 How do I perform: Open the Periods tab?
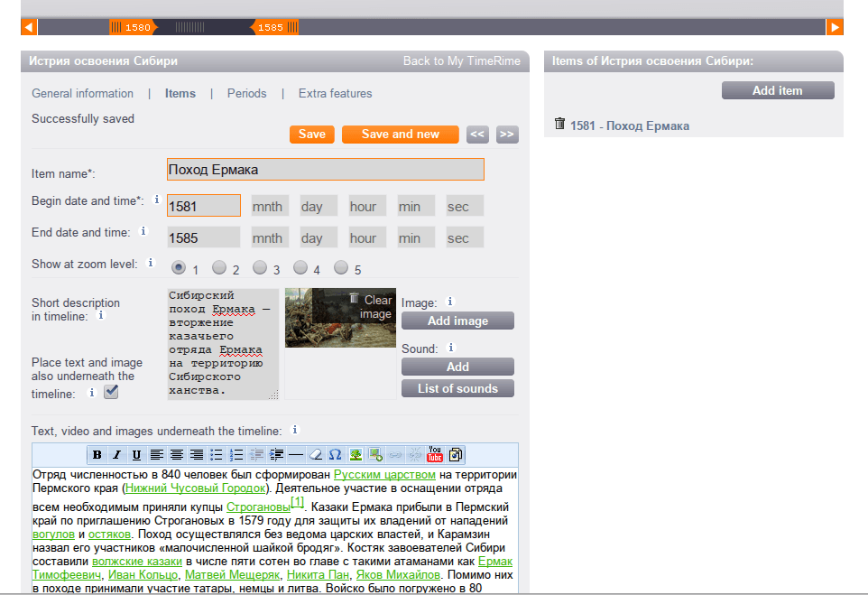pos(246,93)
